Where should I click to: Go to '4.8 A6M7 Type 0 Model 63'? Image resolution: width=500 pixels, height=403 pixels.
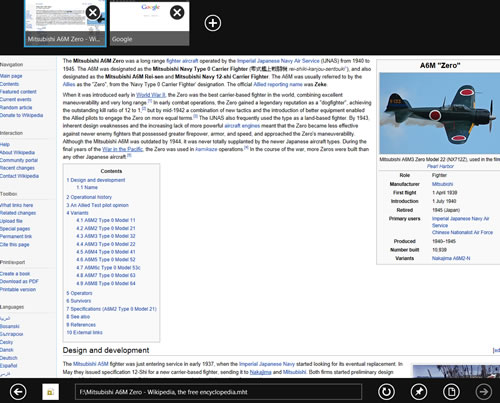(x=106, y=275)
